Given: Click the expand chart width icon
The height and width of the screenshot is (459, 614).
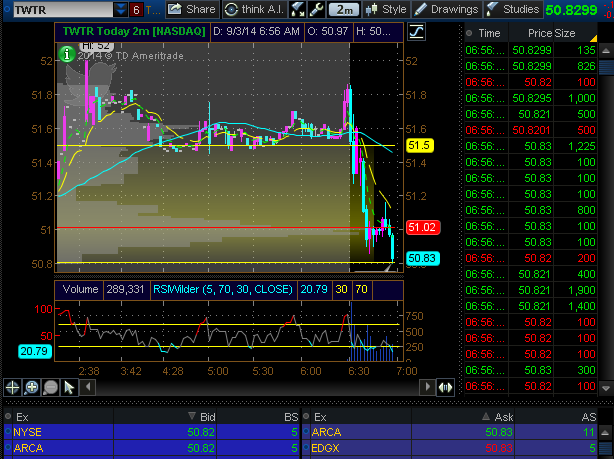Looking at the screenshot, I should coord(445,387).
